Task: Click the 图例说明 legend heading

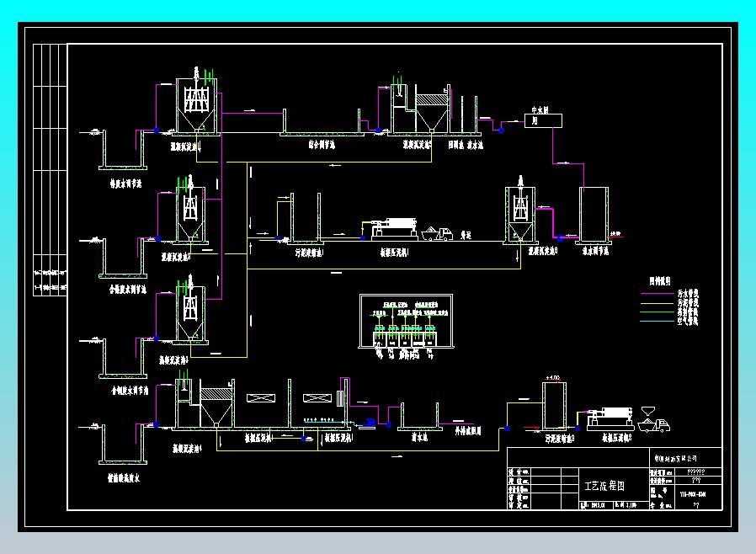Action: coord(659,281)
